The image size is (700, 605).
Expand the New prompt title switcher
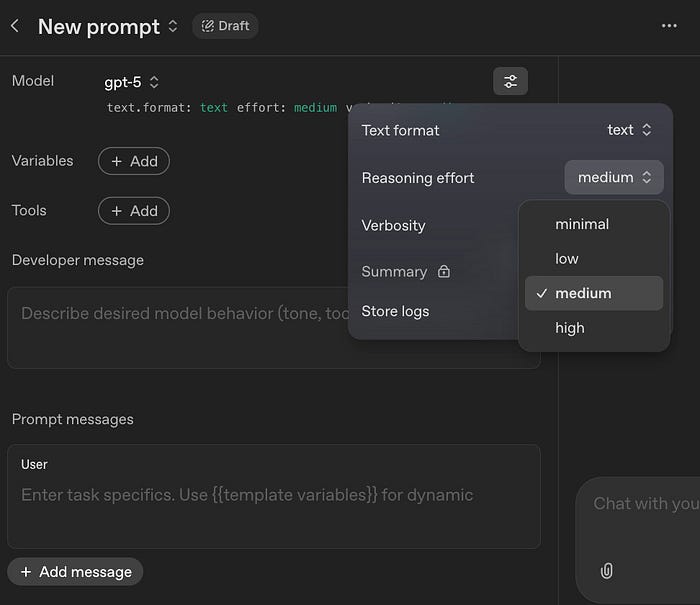[x=173, y=26]
